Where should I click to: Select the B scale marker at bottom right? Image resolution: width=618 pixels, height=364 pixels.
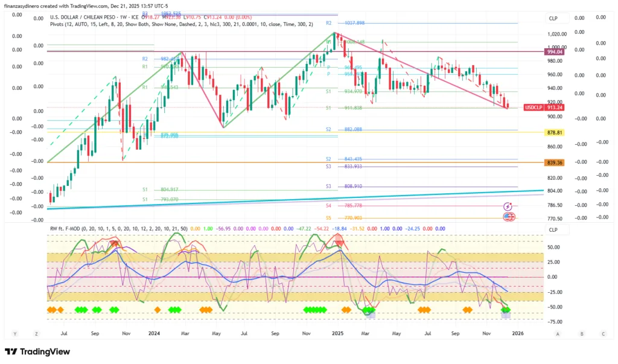(581, 333)
